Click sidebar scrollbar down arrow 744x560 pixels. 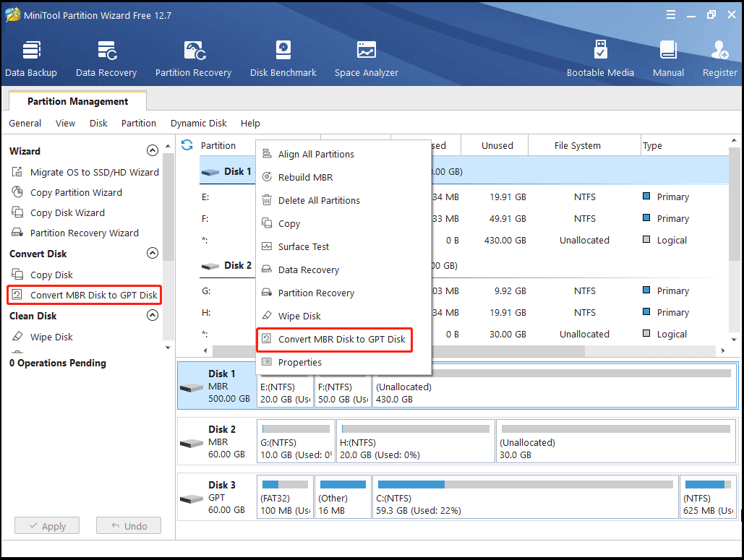click(168, 348)
